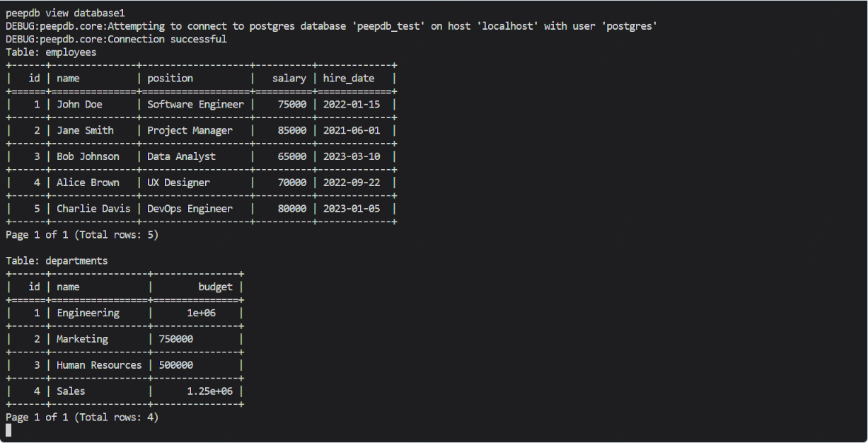Click the "Human Resources" department cell
Viewport: 868px width, 443px height.
[99, 365]
